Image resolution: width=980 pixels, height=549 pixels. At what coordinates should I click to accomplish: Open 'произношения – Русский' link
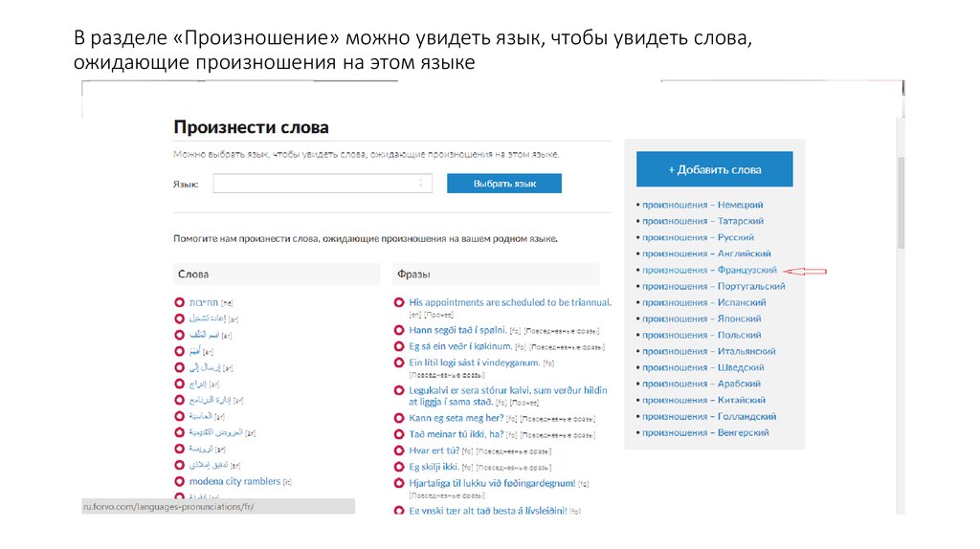[x=698, y=237]
